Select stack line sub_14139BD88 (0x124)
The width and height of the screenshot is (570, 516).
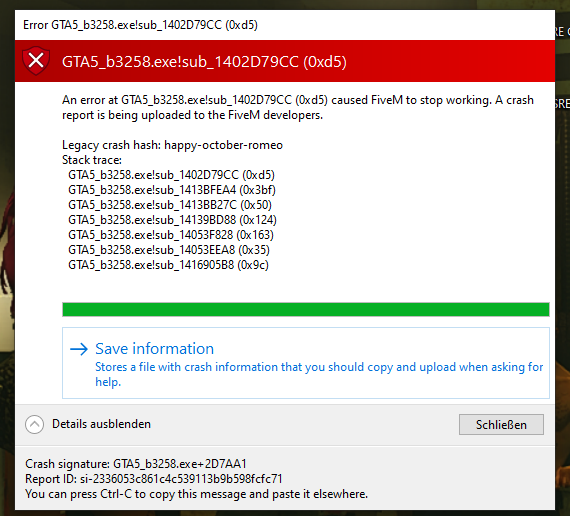click(173, 220)
